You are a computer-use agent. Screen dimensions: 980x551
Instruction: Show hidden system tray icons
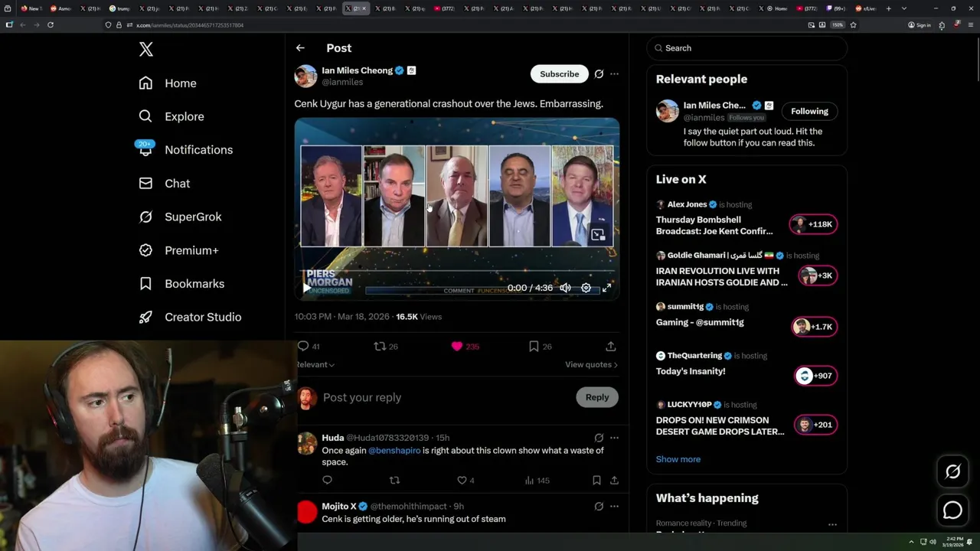[911, 542]
